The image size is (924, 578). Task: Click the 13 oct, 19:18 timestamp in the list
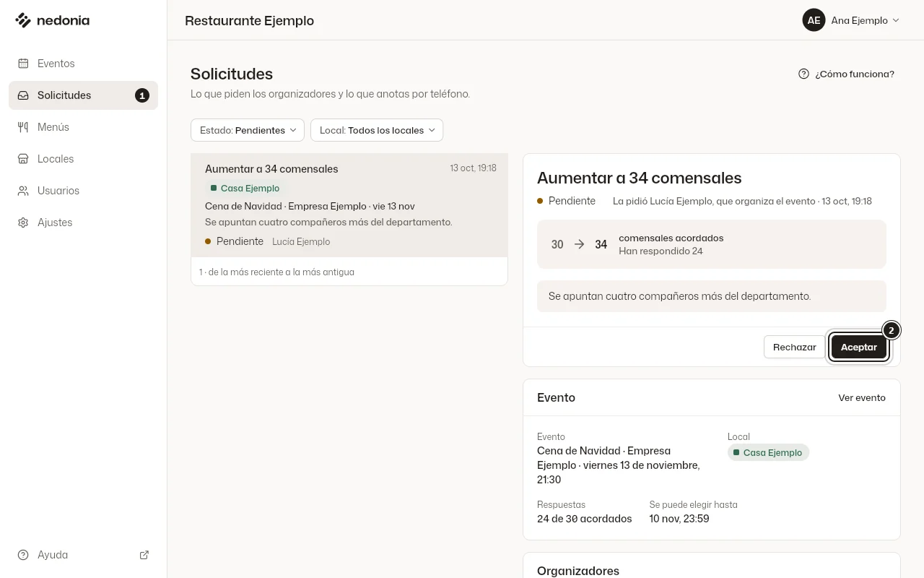(473, 168)
